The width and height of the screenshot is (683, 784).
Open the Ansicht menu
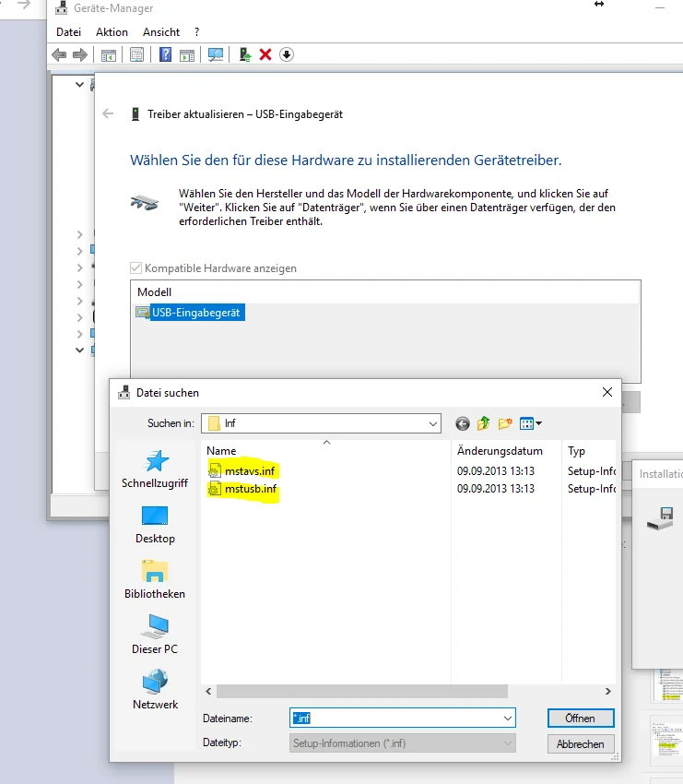click(x=161, y=32)
